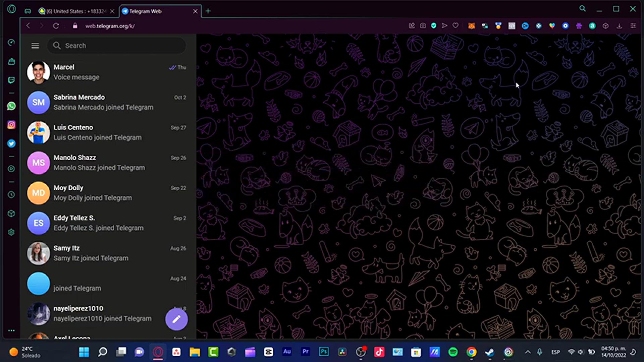Open WhatsApp from the sidebar
644x362 pixels.
(x=11, y=106)
